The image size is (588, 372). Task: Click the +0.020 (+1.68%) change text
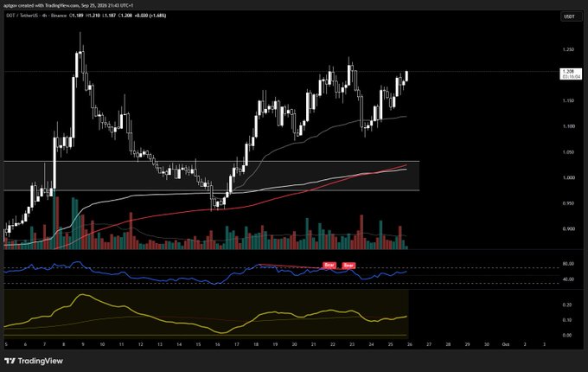point(150,16)
